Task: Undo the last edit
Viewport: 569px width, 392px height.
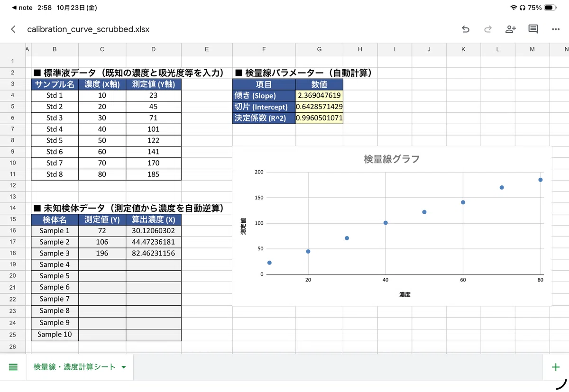Action: [x=465, y=29]
